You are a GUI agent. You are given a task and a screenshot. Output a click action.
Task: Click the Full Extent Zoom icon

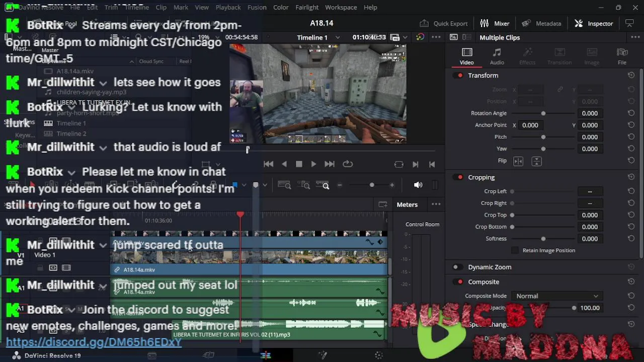click(x=284, y=186)
